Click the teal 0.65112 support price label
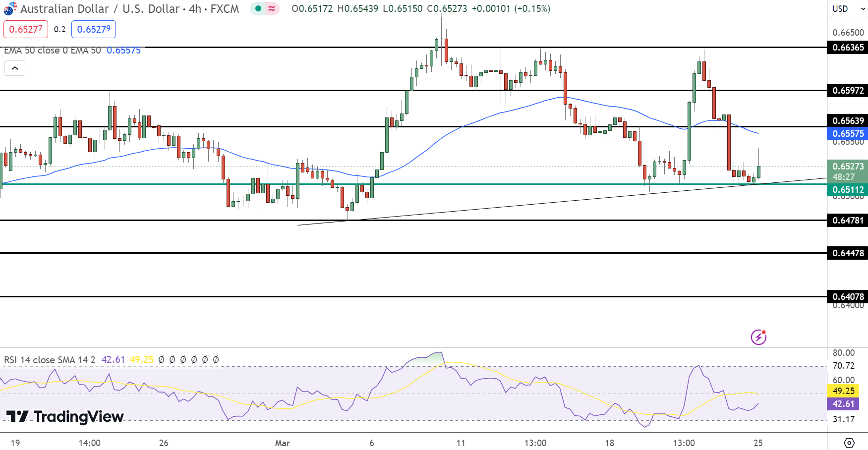 pyautogui.click(x=848, y=190)
